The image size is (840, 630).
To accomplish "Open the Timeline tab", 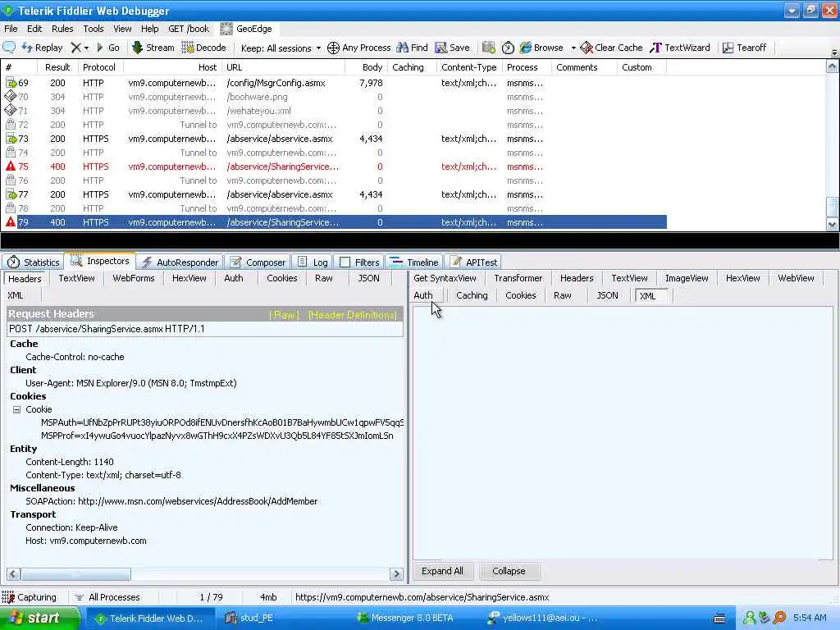I will point(414,262).
